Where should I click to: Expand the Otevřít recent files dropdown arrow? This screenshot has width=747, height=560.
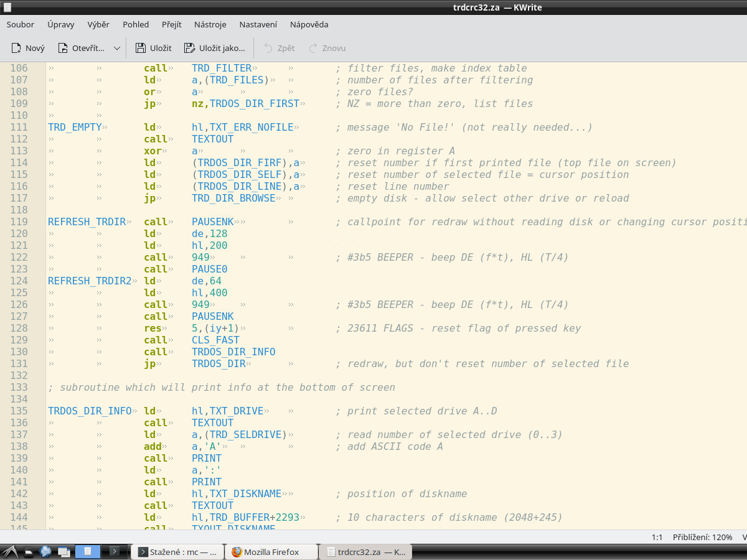point(117,48)
